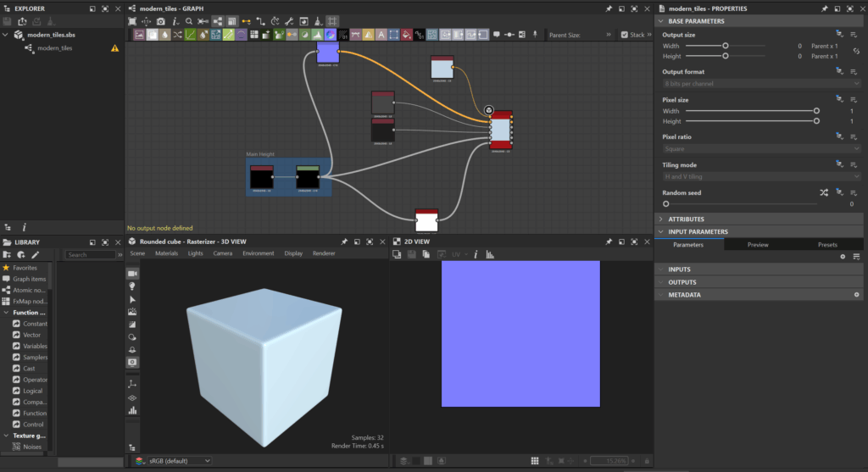
Task: Adjust the Pixel size Height slider
Action: [x=753, y=121]
